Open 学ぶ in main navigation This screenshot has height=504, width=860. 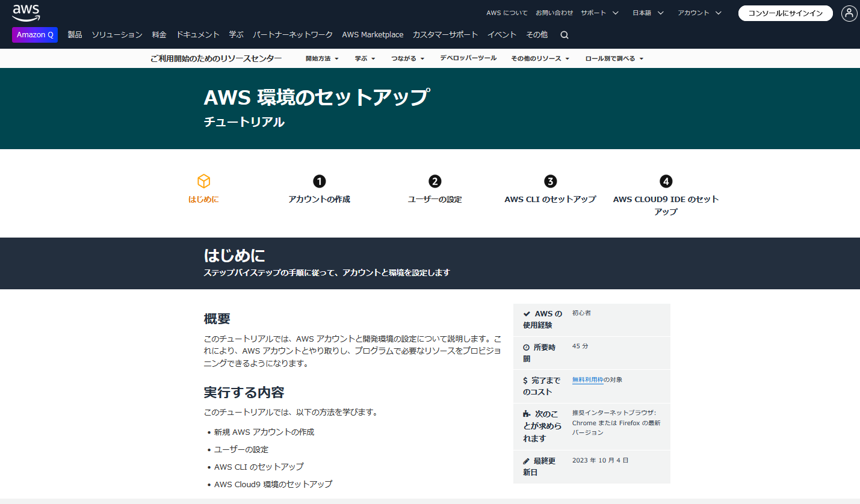point(236,35)
